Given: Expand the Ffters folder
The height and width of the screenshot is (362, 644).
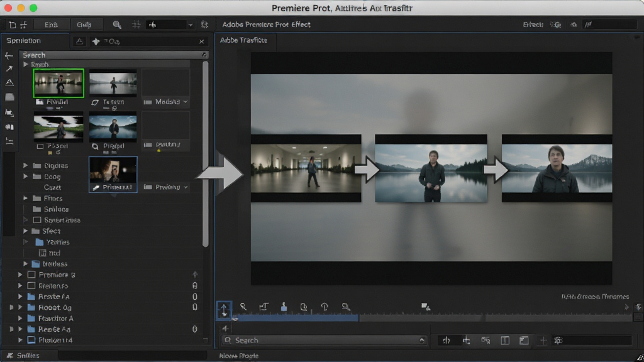Looking at the screenshot, I should point(25,198).
